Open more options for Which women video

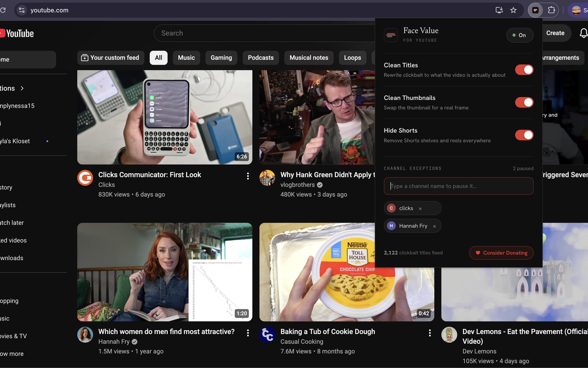(248, 333)
